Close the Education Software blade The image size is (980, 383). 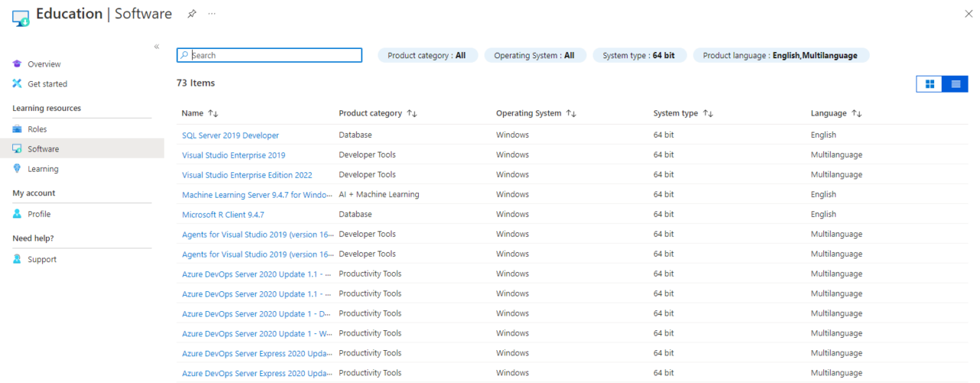(x=969, y=14)
